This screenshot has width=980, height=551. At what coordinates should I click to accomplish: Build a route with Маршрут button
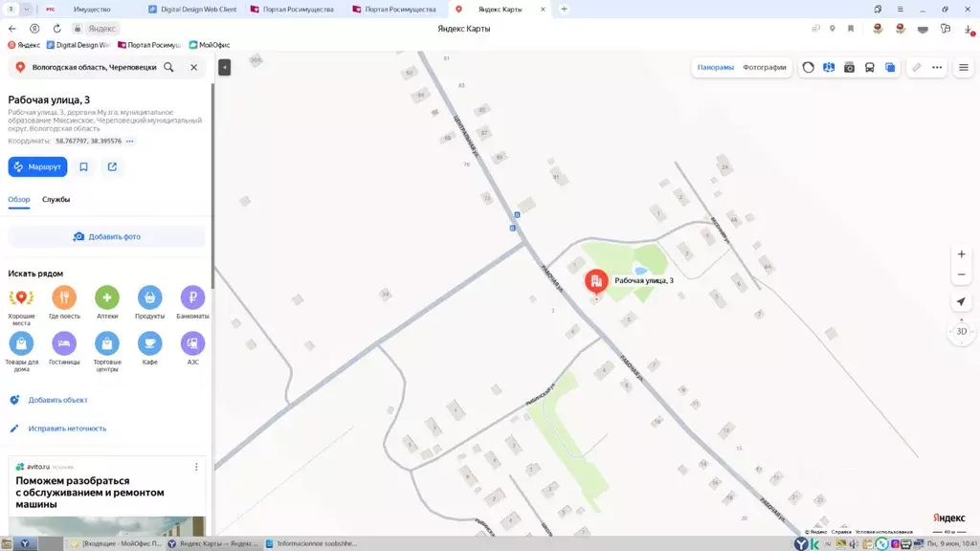coord(37,166)
